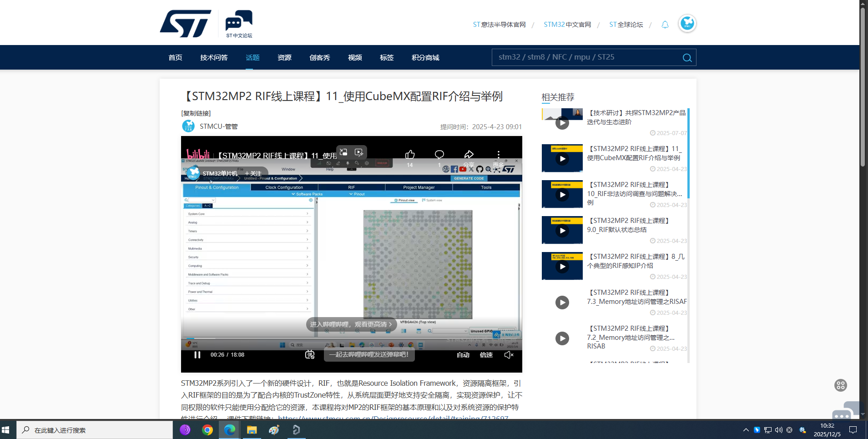Click the notification bell icon in header
The image size is (868, 439).
click(665, 25)
